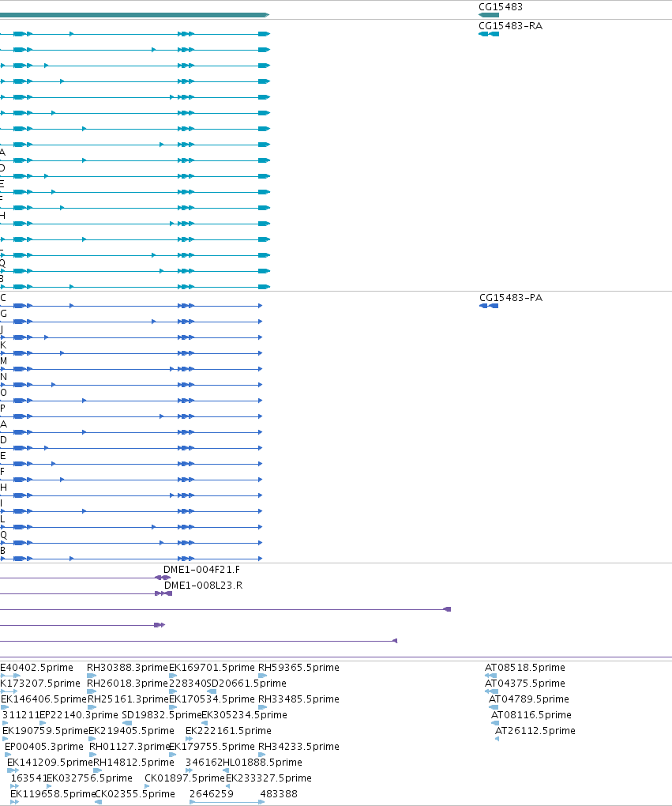Click EST arrow beneath AT08116.5prime
The width and height of the screenshot is (672, 806).
coord(495,723)
